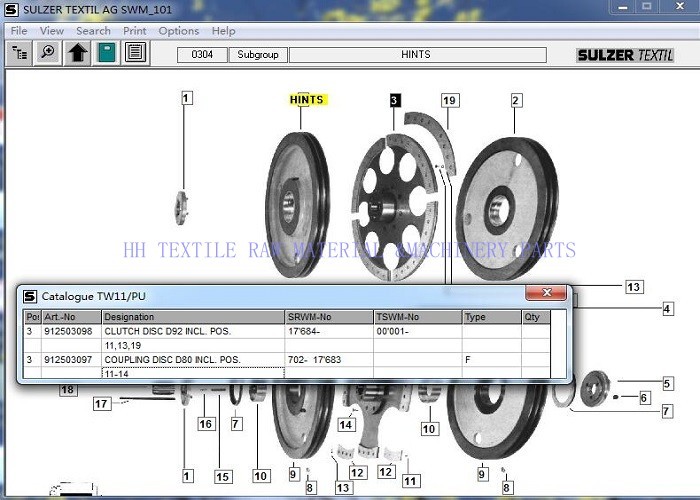Open the Print menu
Screen dimensions: 700x500
tap(134, 31)
